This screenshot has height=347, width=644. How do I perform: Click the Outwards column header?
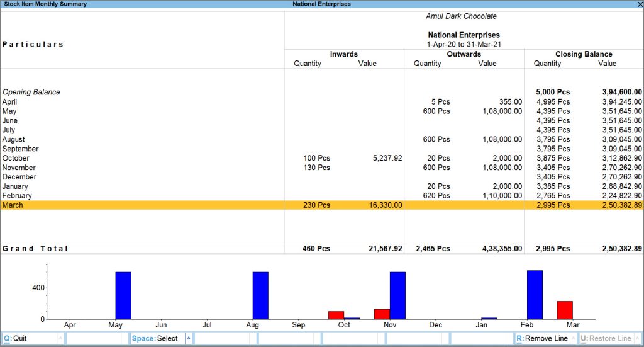click(x=464, y=54)
